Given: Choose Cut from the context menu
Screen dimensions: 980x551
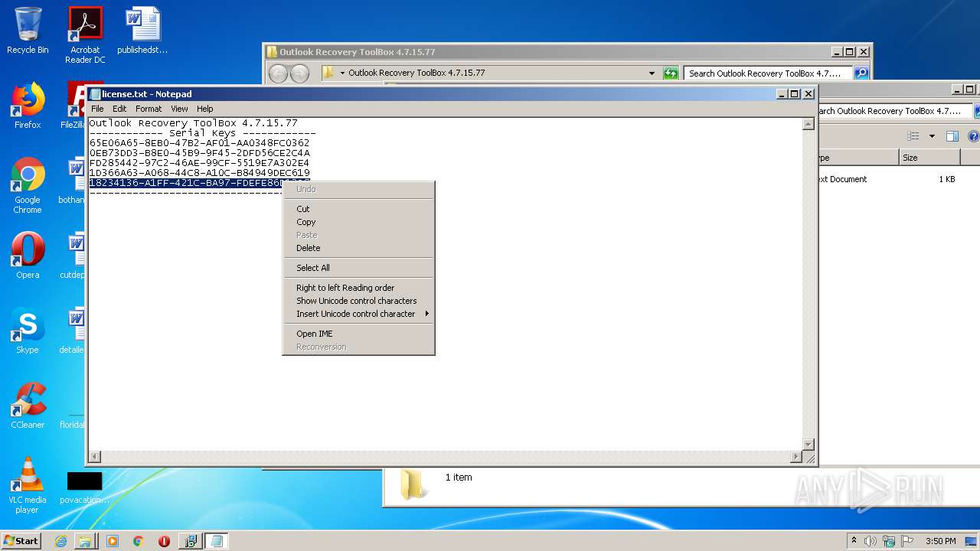Looking at the screenshot, I should coord(358,209).
